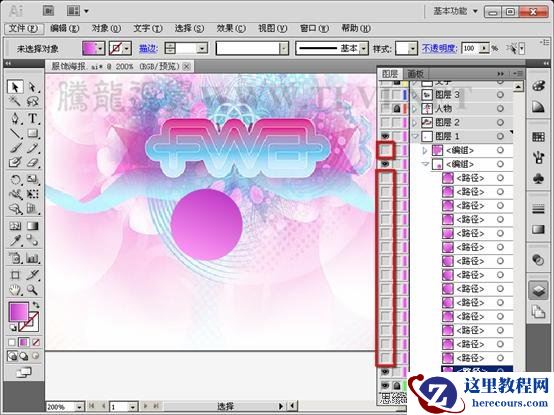Choose the Zoom magnifier tool

33,290
